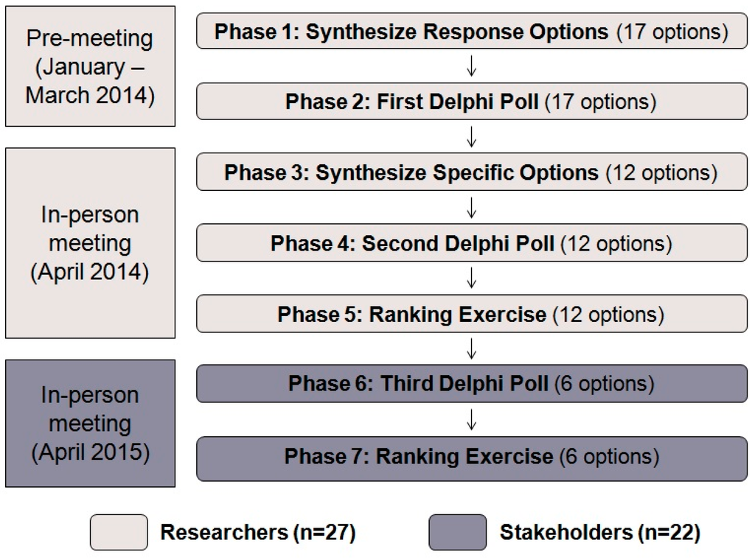Select the In-person meeting April 2014 box
The height and width of the screenshot is (560, 755).
click(90, 243)
